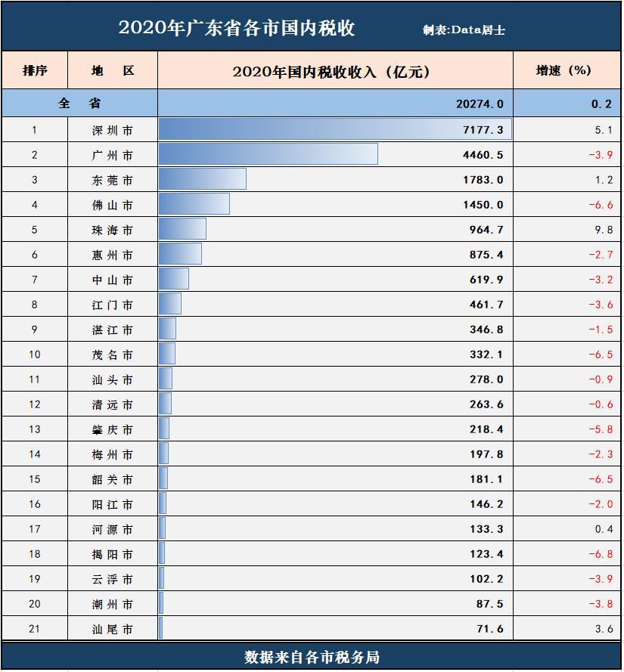Click the tax value 4460.5
The width and height of the screenshot is (624, 672).
[x=483, y=155]
